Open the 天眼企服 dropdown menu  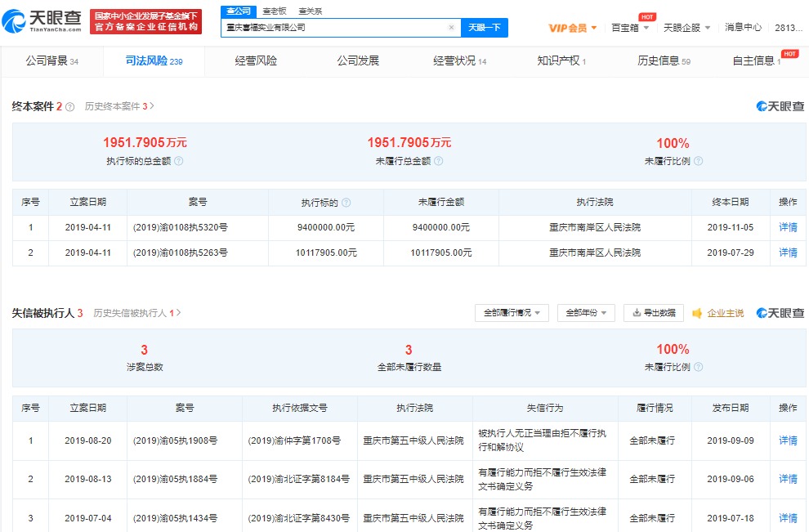click(686, 28)
